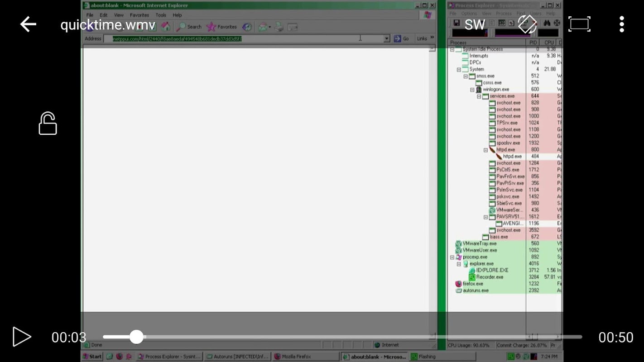Toggle the screen lock padlock

[48, 124]
